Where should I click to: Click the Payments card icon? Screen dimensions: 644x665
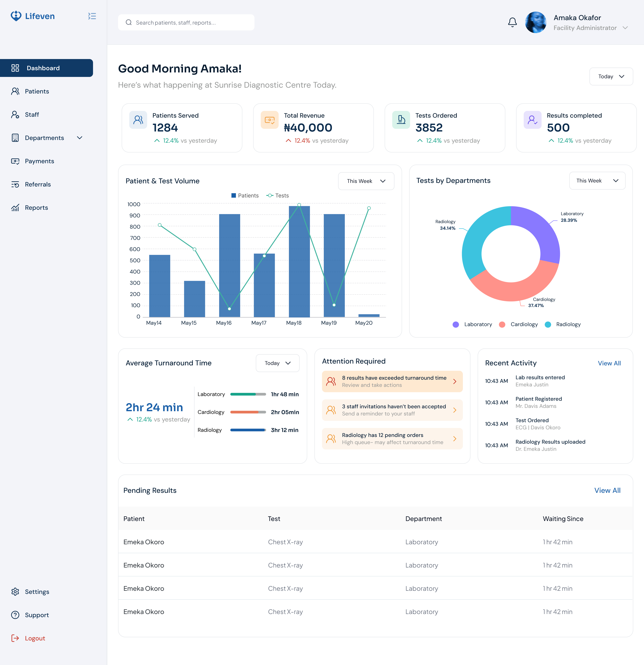(x=15, y=161)
